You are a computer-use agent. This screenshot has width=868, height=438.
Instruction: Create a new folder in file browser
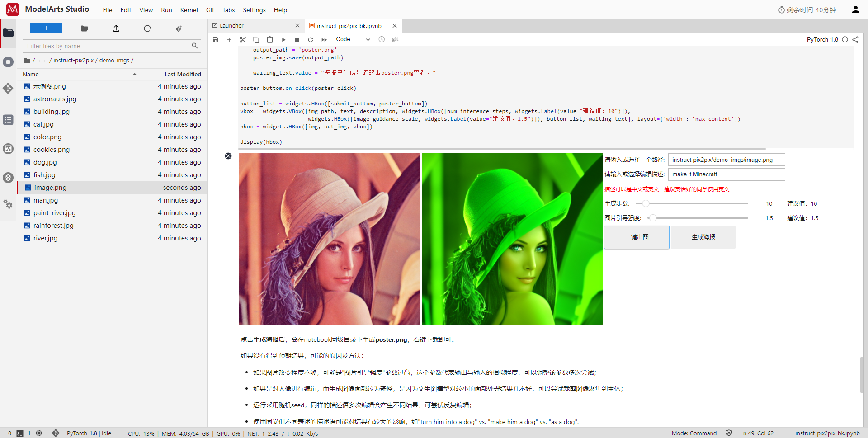pyautogui.click(x=85, y=28)
